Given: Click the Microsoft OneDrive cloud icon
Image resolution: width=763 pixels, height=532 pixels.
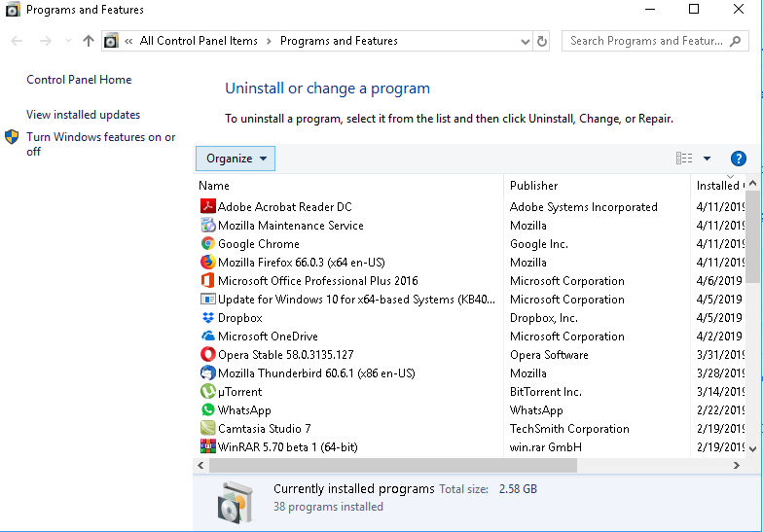Looking at the screenshot, I should (208, 336).
